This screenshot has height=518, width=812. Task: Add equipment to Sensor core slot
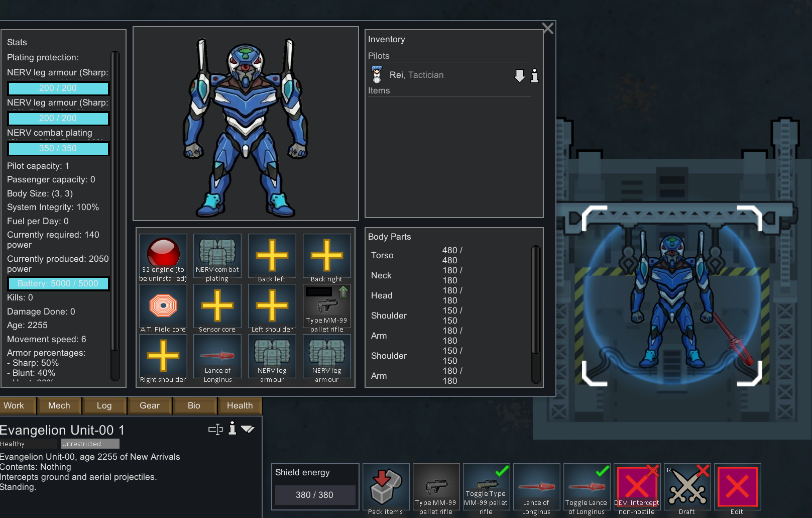point(217,308)
